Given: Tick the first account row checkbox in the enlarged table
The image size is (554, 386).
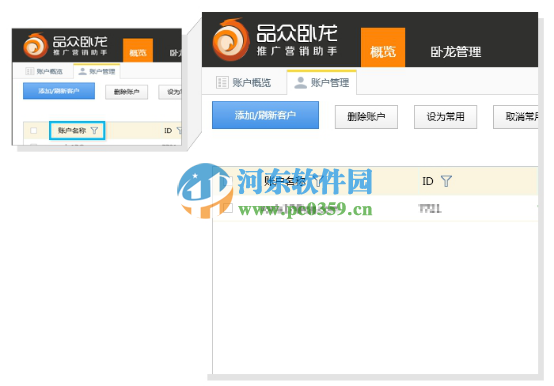Looking at the screenshot, I should (228, 208).
